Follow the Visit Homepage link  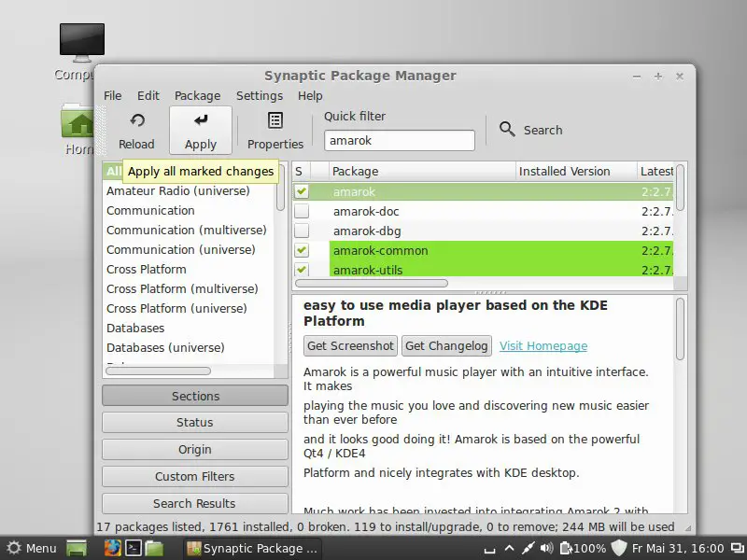tap(543, 345)
